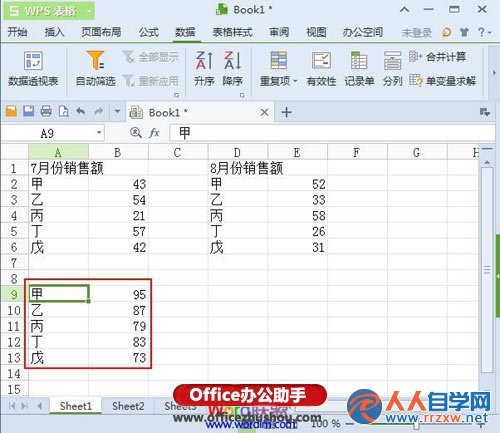Sort ascending with 升序
The height and width of the screenshot is (433, 500).
coord(204,69)
